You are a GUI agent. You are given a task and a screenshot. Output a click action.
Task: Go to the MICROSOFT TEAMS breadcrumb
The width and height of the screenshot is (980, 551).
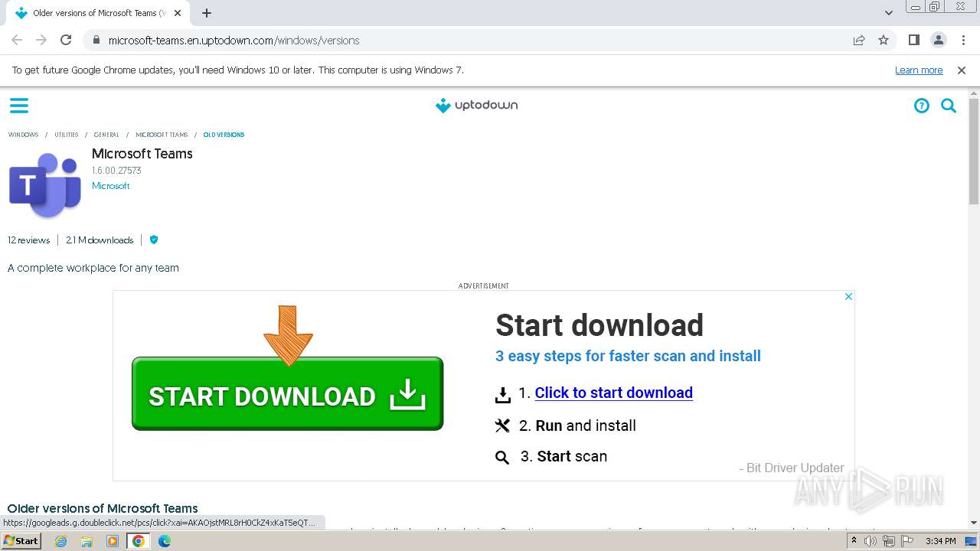[x=162, y=135]
